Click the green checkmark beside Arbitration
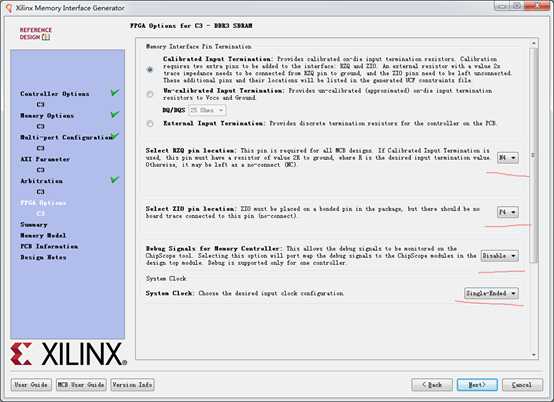This screenshot has width=554, height=402. 115,180
